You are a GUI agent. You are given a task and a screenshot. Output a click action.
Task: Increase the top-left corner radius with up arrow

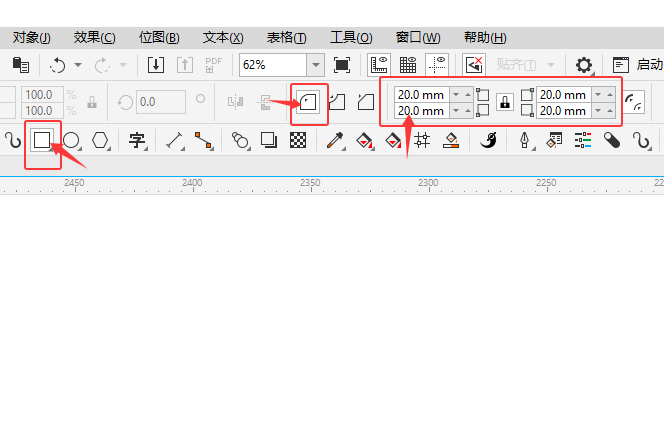click(468, 94)
